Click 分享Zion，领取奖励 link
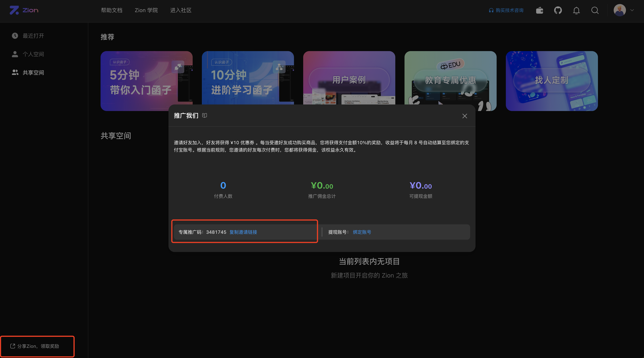Screen dimensions: 644x358 pos(35,346)
